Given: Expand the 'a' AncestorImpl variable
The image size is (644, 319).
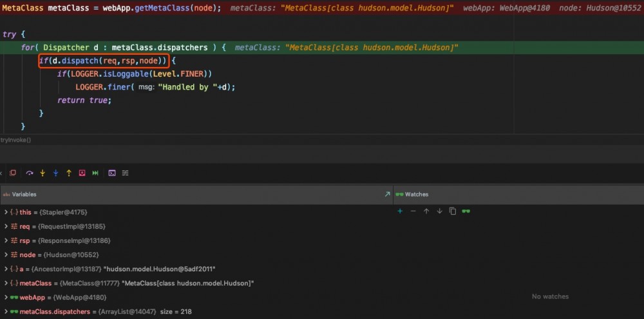Looking at the screenshot, I should point(5,269).
